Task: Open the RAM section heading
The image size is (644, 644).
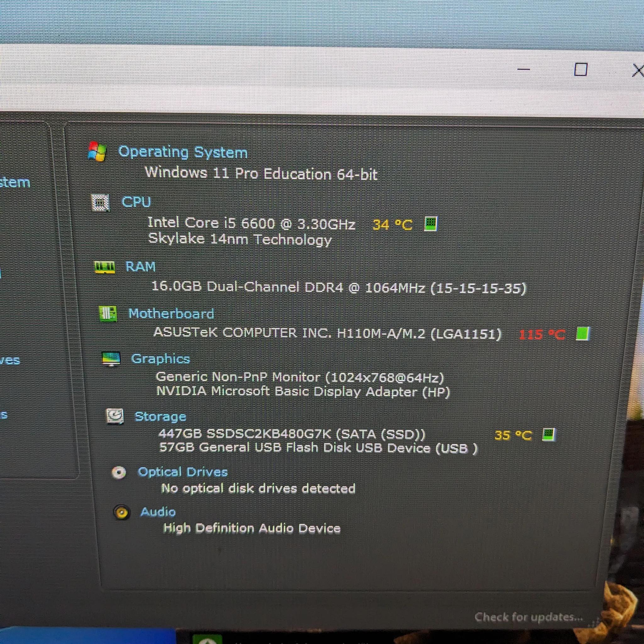Action: click(x=140, y=267)
